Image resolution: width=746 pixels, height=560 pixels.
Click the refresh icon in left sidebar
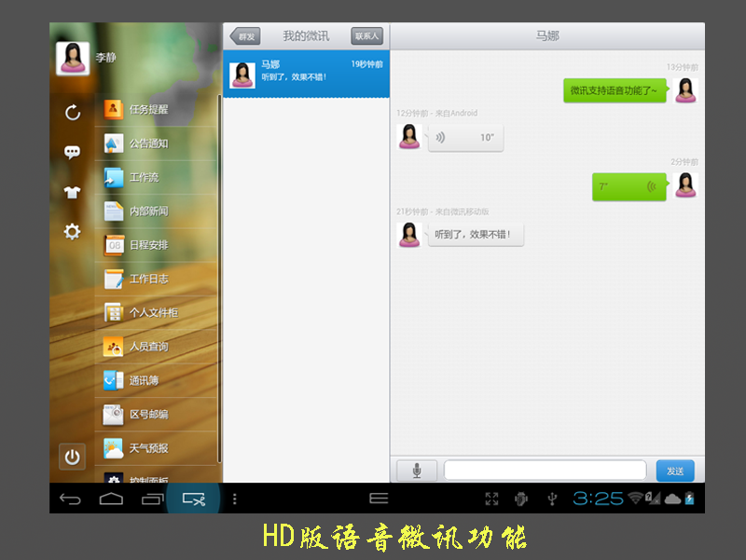point(73,113)
